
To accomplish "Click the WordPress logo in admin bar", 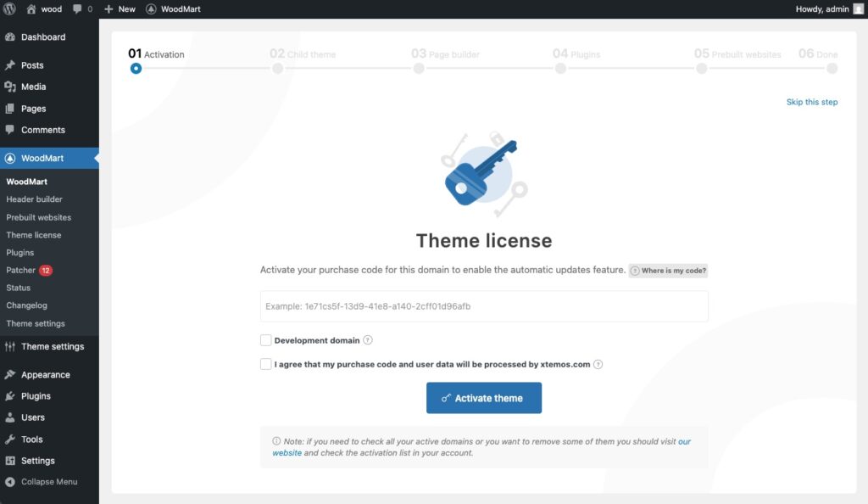I will point(9,8).
